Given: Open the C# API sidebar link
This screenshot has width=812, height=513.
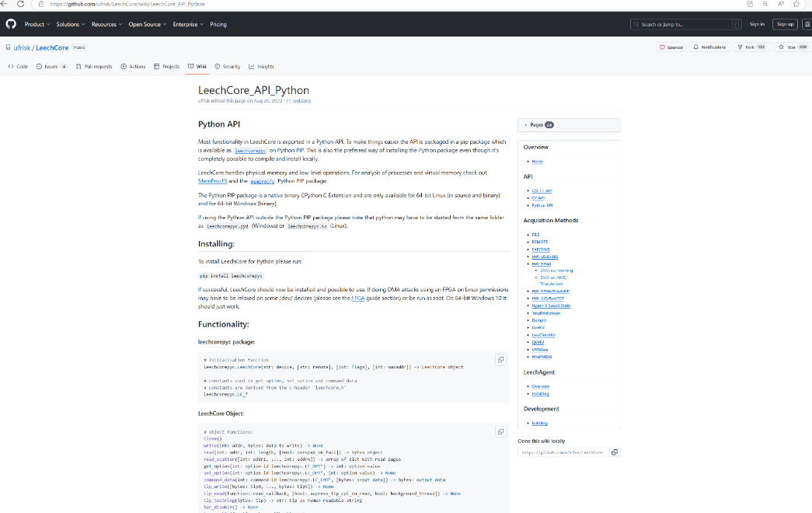Looking at the screenshot, I should (x=538, y=198).
